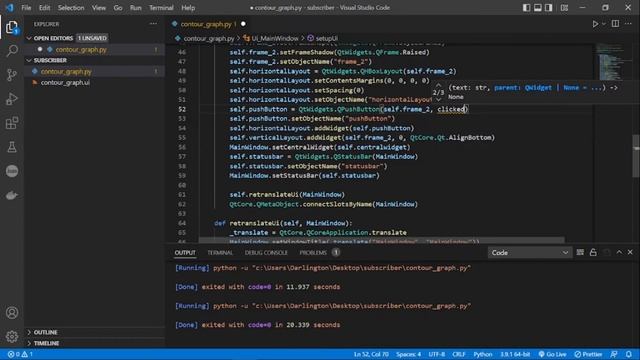
Task: Click the Prettier status bar item
Action: tap(588, 354)
